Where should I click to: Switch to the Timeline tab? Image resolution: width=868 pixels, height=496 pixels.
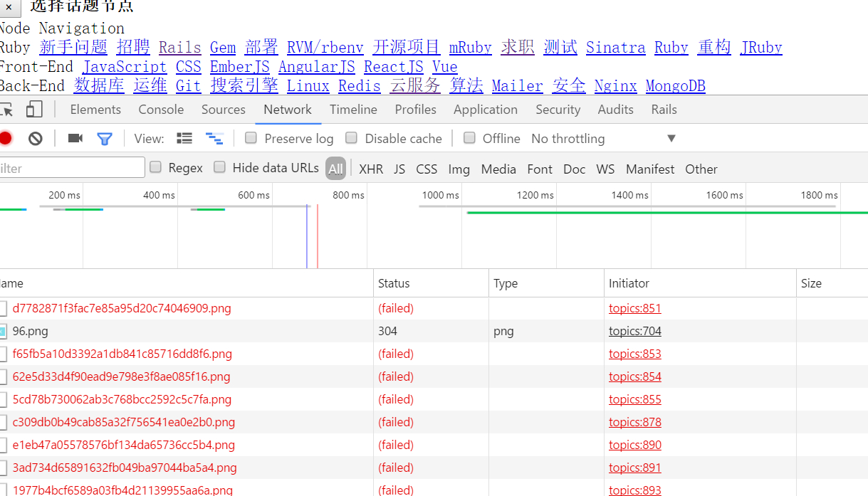coord(353,110)
